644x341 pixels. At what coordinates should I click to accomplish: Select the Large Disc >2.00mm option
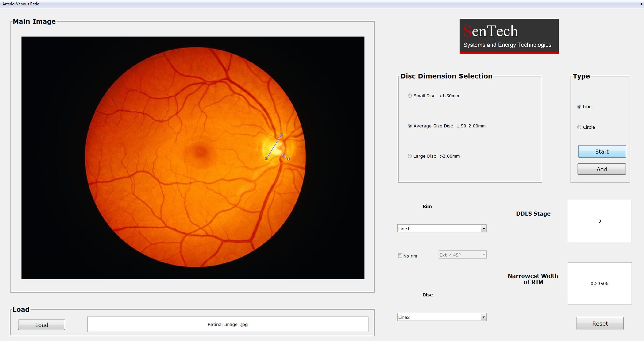point(409,156)
